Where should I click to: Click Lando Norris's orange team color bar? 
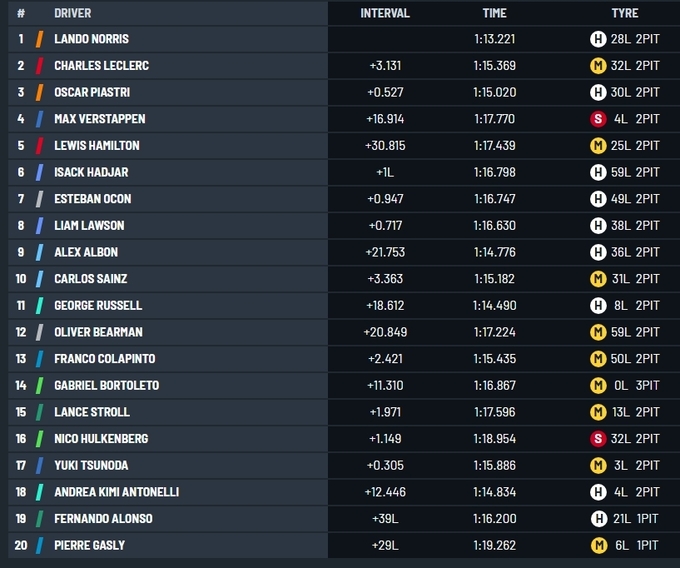[x=39, y=39]
